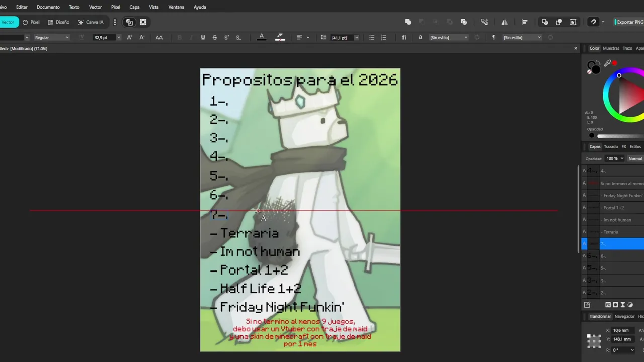Toggle the snapping magnet

(593, 22)
